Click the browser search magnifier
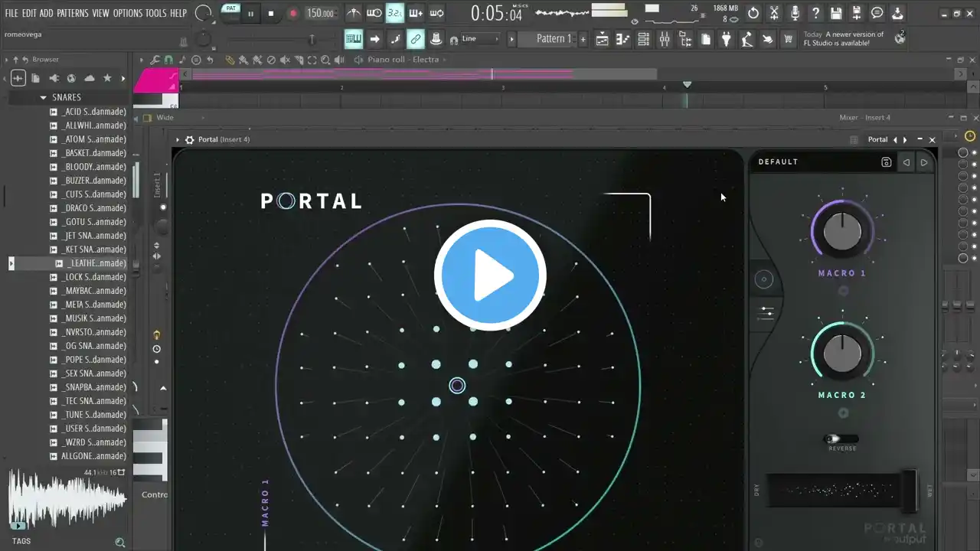Image resolution: width=980 pixels, height=551 pixels. tap(120, 542)
